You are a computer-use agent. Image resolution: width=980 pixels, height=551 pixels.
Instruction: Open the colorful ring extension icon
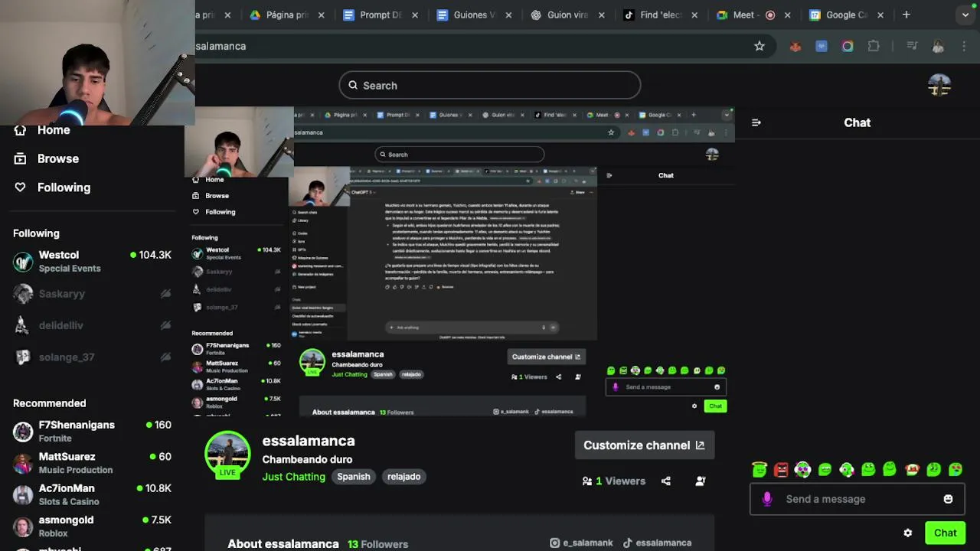tap(848, 46)
